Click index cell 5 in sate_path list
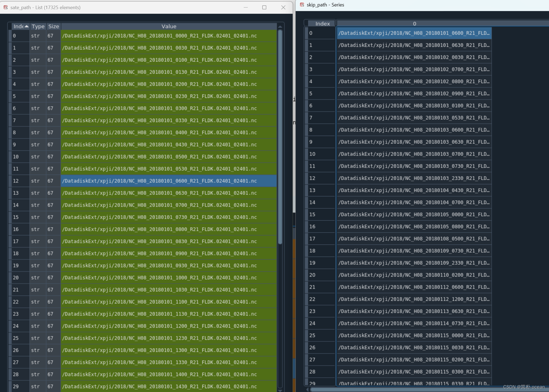 20,96
